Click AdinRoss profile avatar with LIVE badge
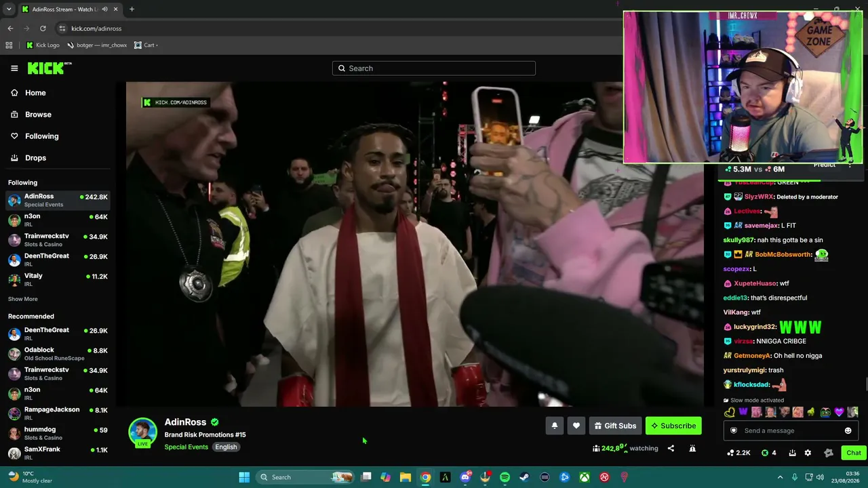 (142, 433)
